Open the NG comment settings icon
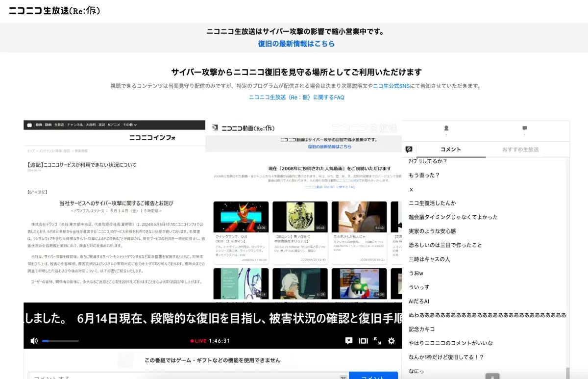Screen dimensions: 588x379 pyautogui.click(x=409, y=150)
